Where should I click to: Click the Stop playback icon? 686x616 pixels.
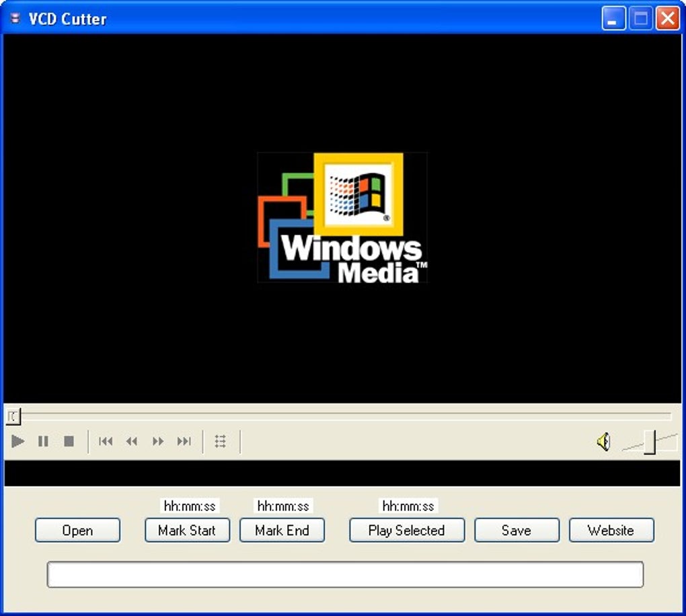[69, 441]
